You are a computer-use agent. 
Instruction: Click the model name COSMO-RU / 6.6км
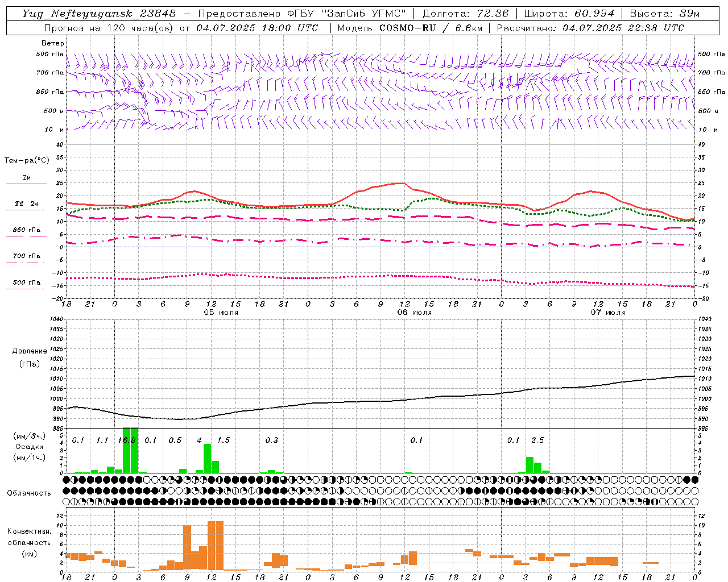[x=431, y=28]
